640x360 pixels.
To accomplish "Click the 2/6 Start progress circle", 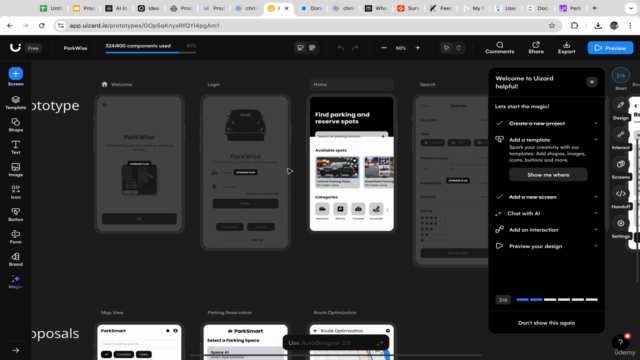I will [620, 76].
